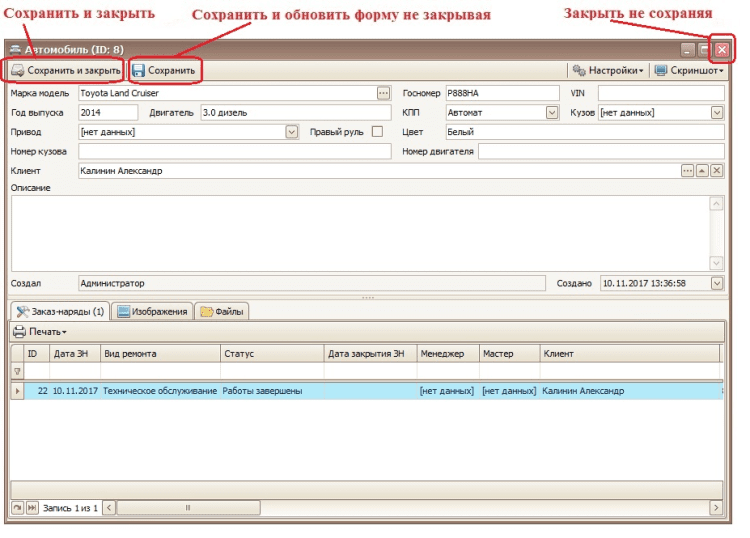Click the filter icon in the grid filter row
This screenshot has width=750, height=538.
click(16, 372)
